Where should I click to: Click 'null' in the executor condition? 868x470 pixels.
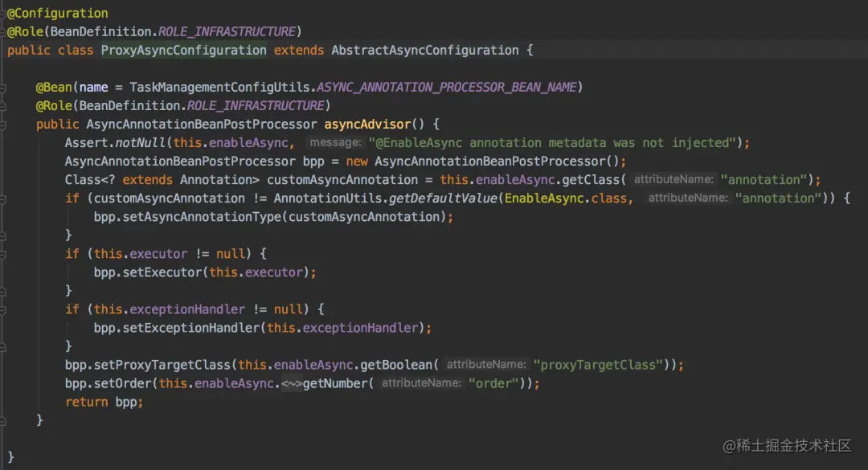[x=231, y=254]
